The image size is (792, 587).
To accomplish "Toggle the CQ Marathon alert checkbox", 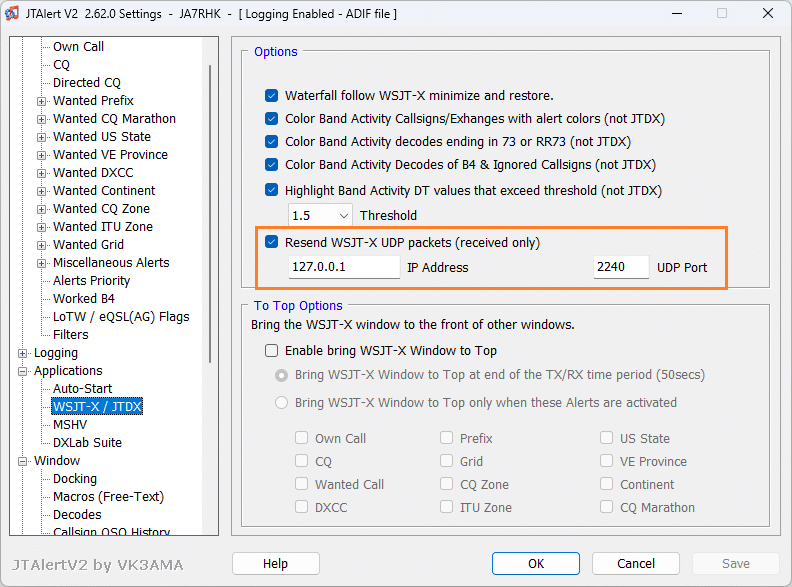I will 607,507.
